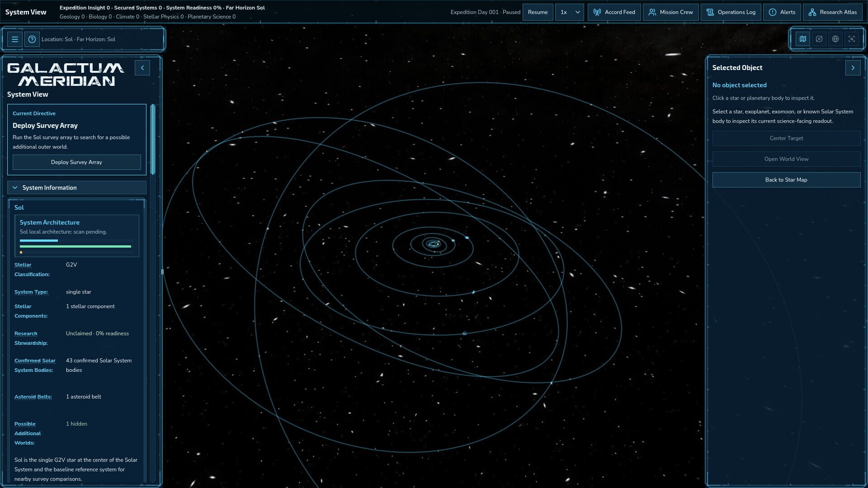
Task: Open the 1x speed dropdown
Action: [570, 12]
